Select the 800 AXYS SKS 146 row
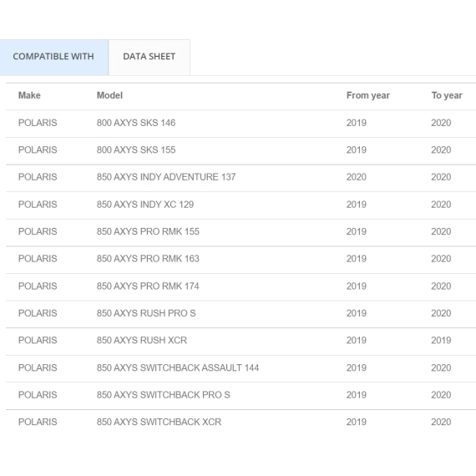The image size is (476, 476). [241, 124]
